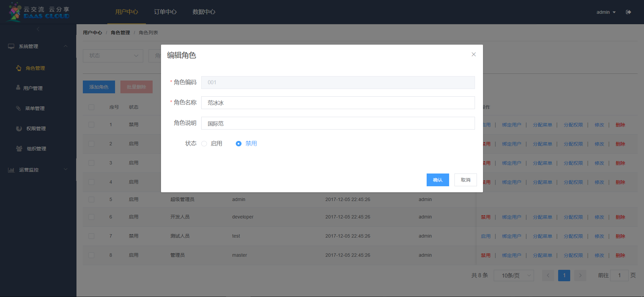Image resolution: width=644 pixels, height=297 pixels.
Task: Click the 'developer' cell in row 6
Action: coord(243,217)
